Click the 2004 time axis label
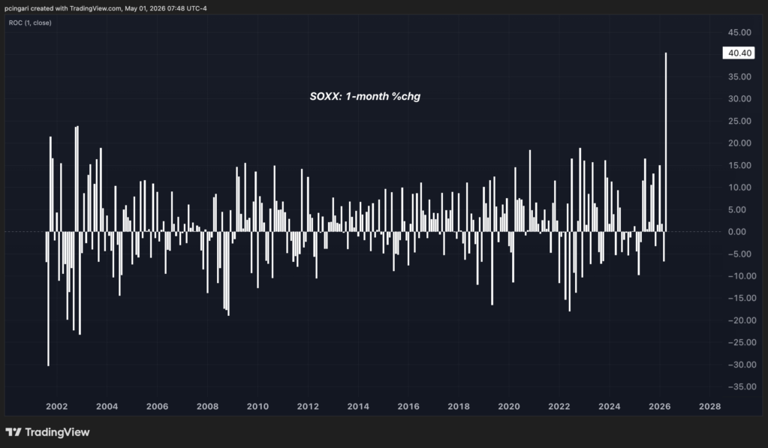Viewport: 768px width, 448px height. pyautogui.click(x=107, y=406)
